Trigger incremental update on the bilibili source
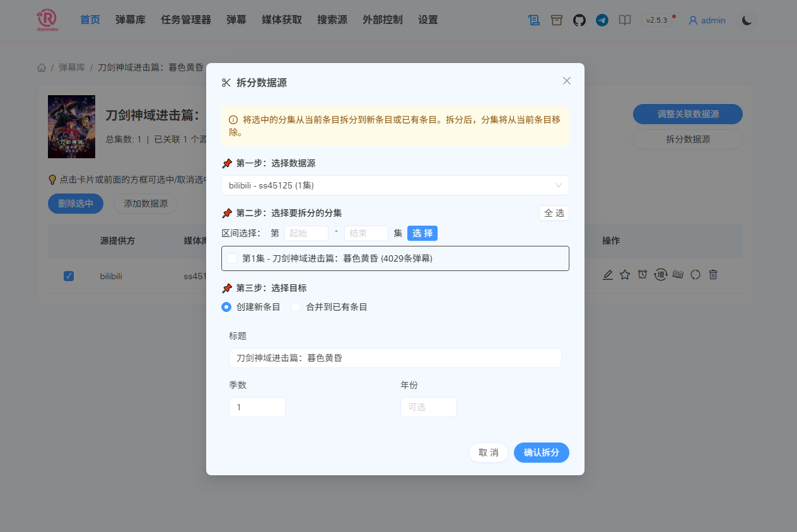797x532 pixels. [x=660, y=274]
